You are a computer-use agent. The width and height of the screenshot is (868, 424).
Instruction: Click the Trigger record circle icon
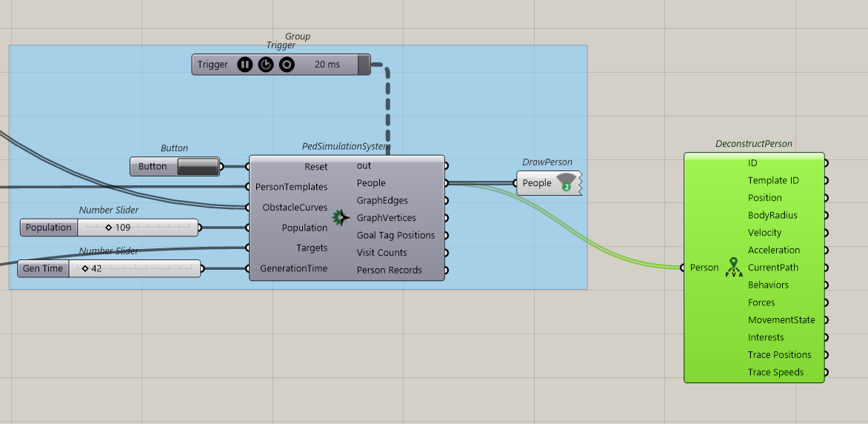[x=286, y=64]
